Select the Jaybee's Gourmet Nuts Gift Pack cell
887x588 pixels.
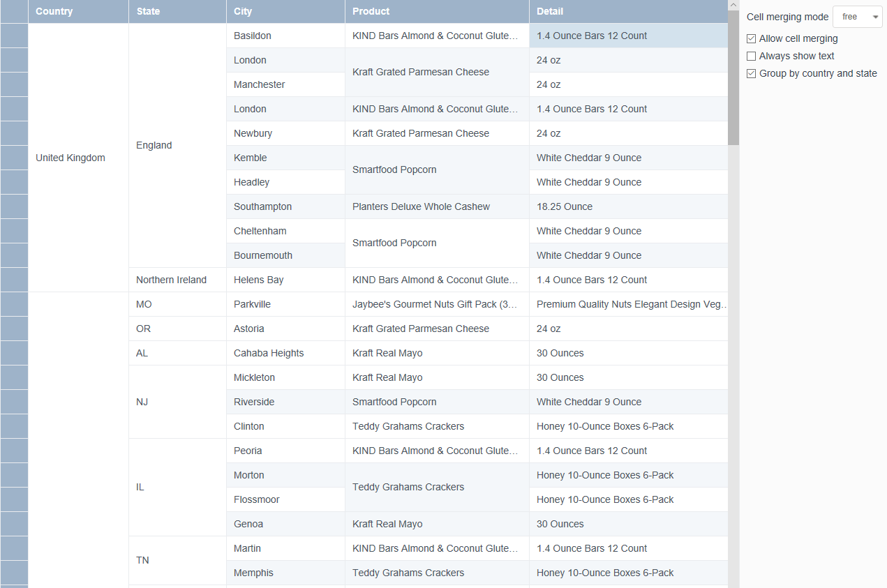tap(437, 304)
